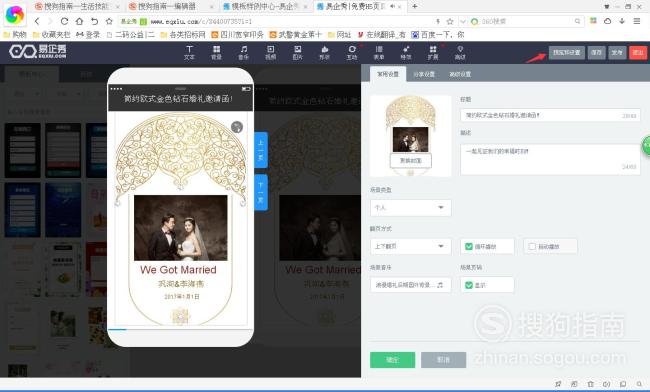
Task: Open the 特效 effects tool
Action: click(x=406, y=53)
